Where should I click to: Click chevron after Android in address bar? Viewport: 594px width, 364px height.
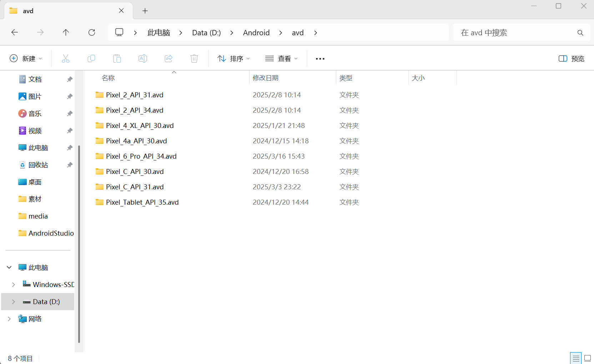[x=281, y=33]
